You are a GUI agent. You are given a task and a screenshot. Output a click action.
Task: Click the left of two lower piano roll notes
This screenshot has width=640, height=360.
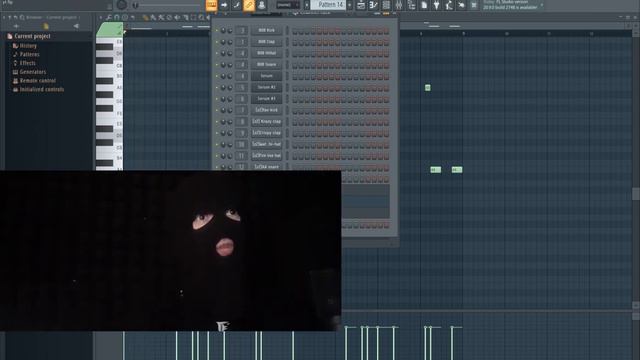[436, 169]
